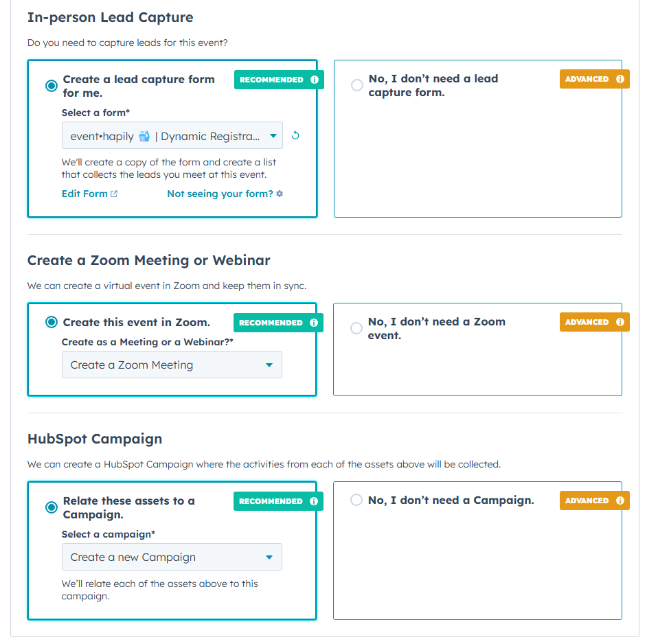Click the gear icon beside 'Not seeing your form?'
This screenshot has width=647, height=644.
pyautogui.click(x=280, y=194)
